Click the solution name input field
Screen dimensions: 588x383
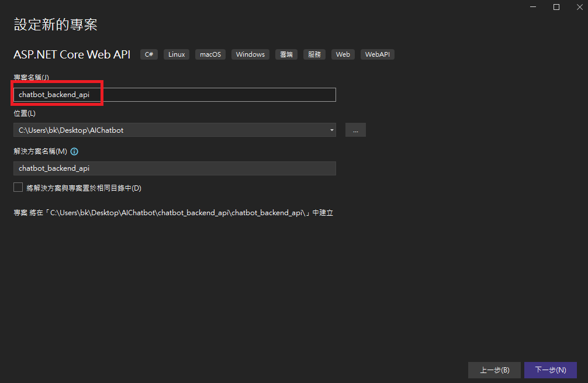coord(174,168)
